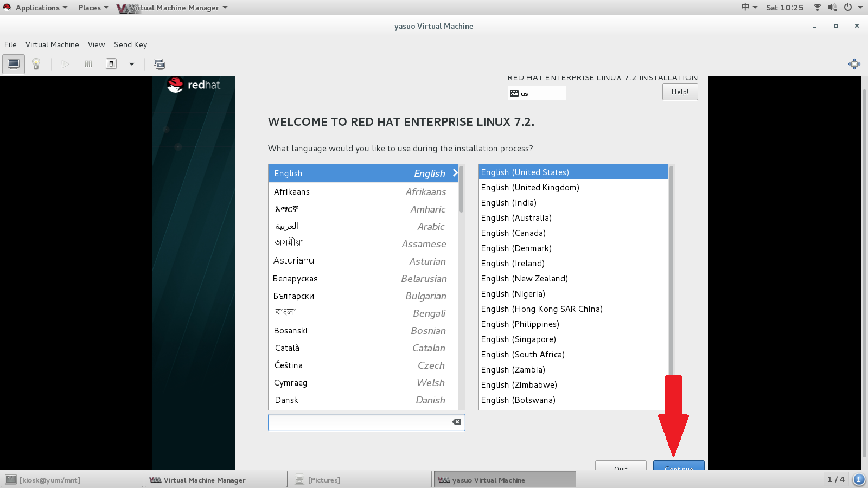Select Dansk language
The image size is (868, 488).
coord(363,400)
